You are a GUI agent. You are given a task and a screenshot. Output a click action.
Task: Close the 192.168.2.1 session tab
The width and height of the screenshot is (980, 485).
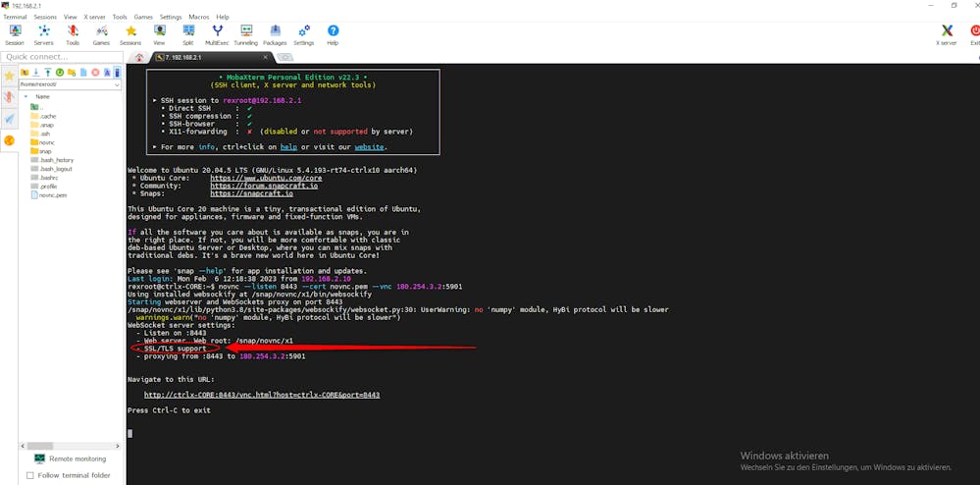click(x=266, y=57)
